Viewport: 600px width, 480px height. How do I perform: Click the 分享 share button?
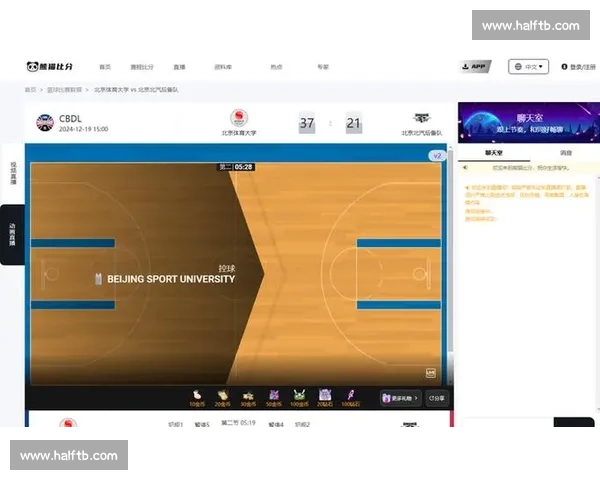437,398
